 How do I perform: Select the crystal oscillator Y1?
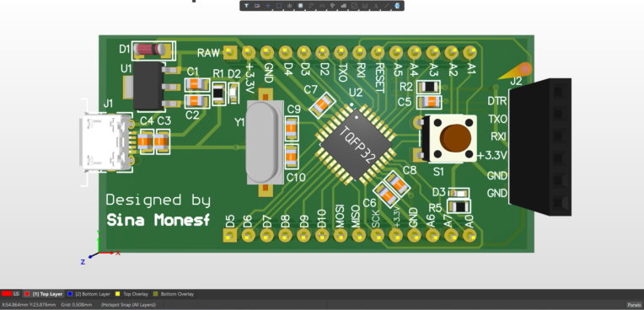[265, 142]
